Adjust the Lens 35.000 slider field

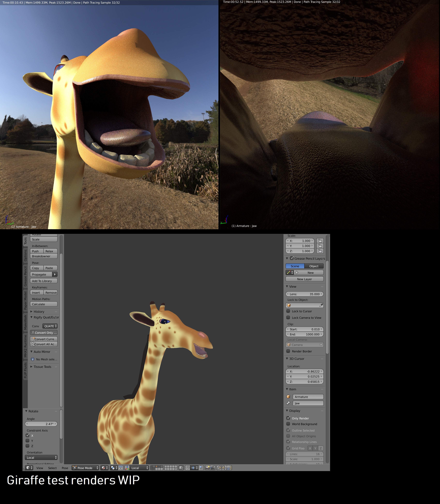pos(304,294)
